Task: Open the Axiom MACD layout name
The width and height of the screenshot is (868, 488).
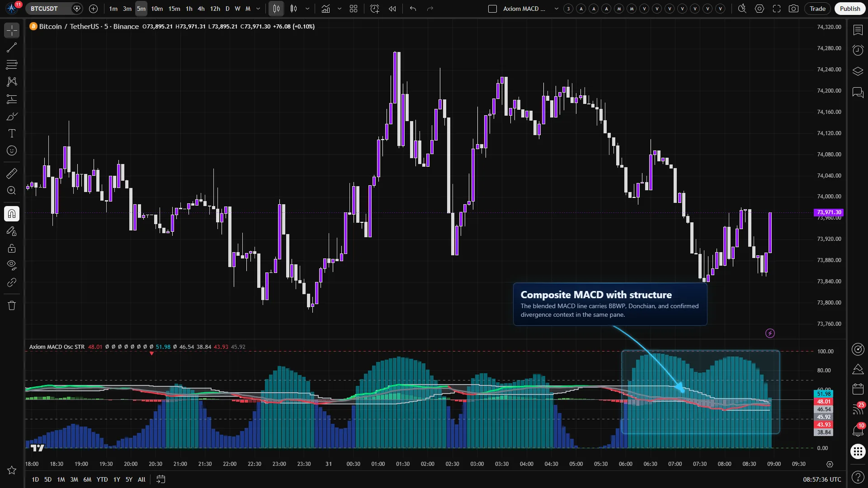Action: (524, 9)
